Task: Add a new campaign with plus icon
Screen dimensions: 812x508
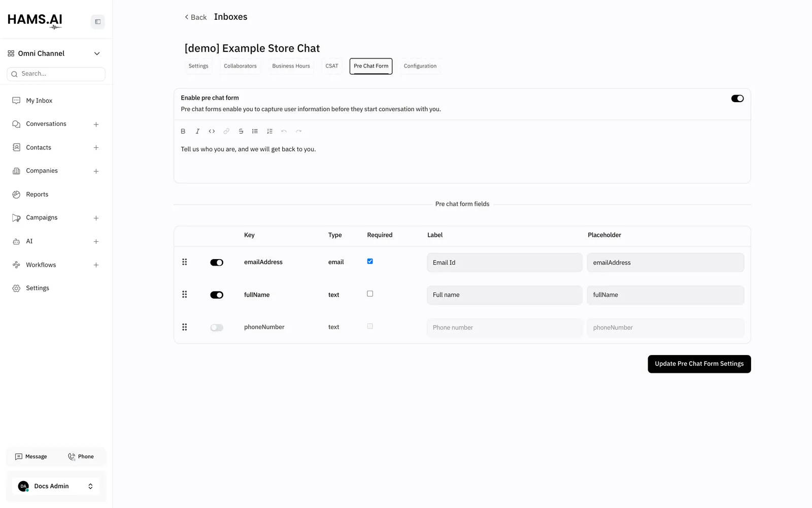Action: (x=96, y=218)
